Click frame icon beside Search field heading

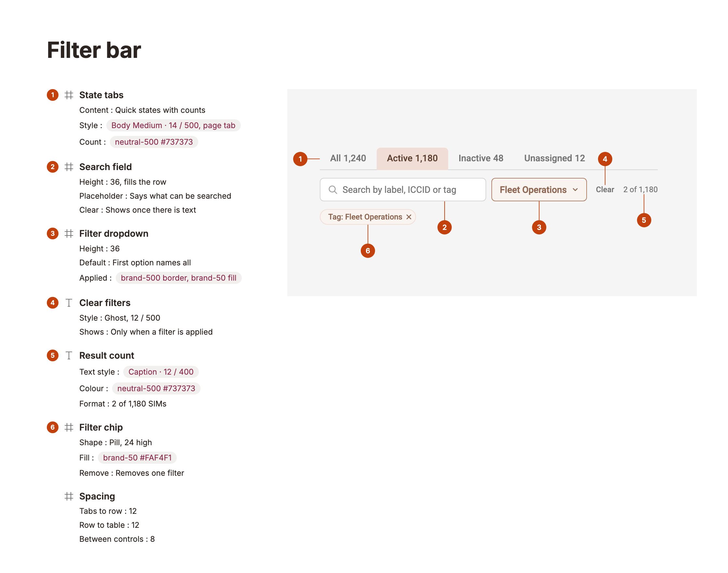pyautogui.click(x=69, y=167)
